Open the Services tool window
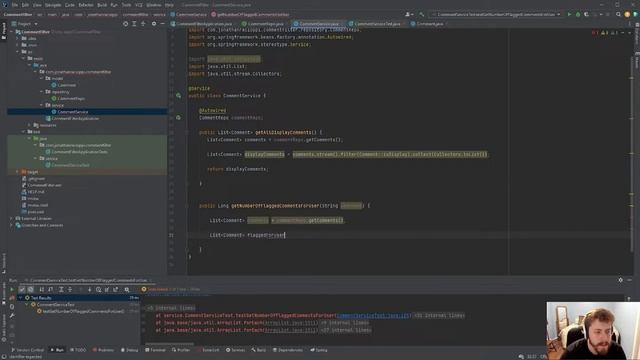The image size is (640, 360). click(236, 350)
